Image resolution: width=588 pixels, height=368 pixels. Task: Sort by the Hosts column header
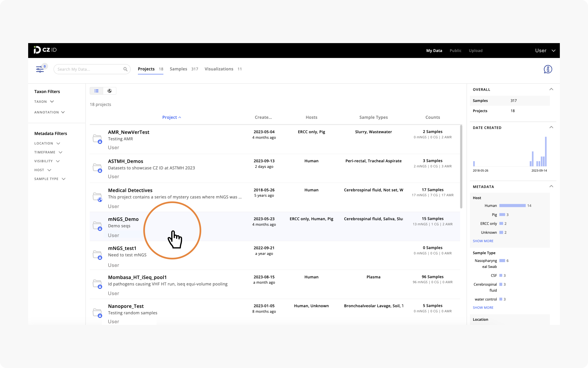click(x=311, y=117)
